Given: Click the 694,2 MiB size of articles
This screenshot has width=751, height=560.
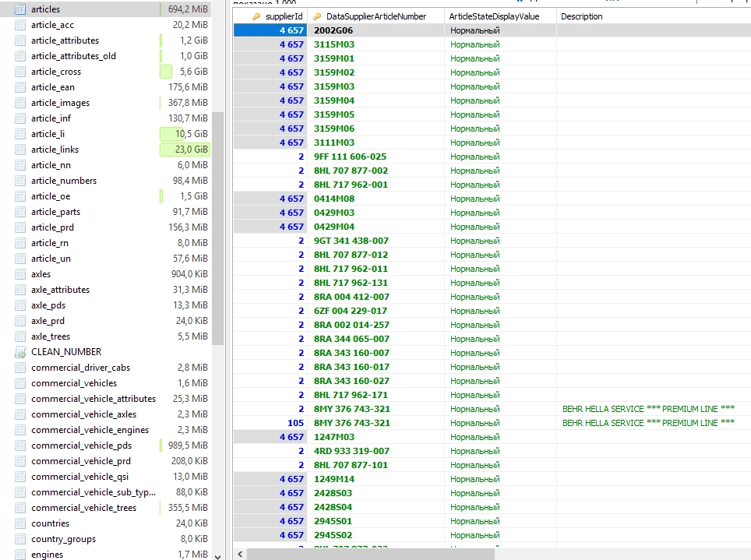Looking at the screenshot, I should pyautogui.click(x=188, y=9).
